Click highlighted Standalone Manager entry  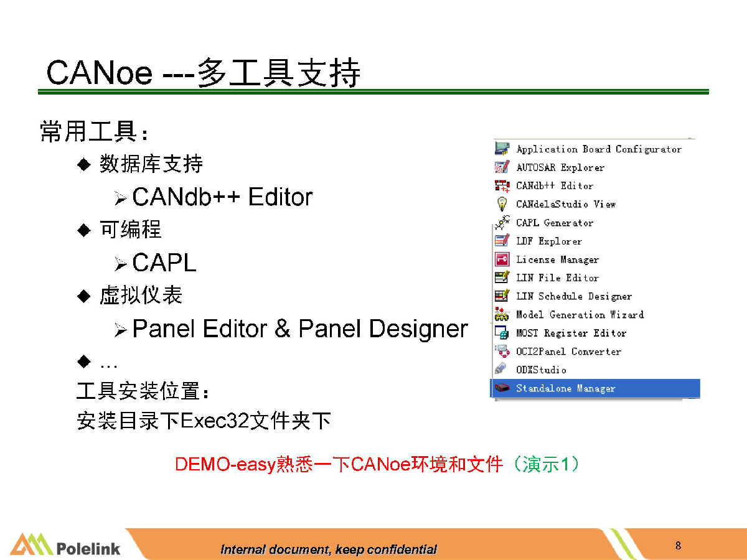[x=595, y=388]
